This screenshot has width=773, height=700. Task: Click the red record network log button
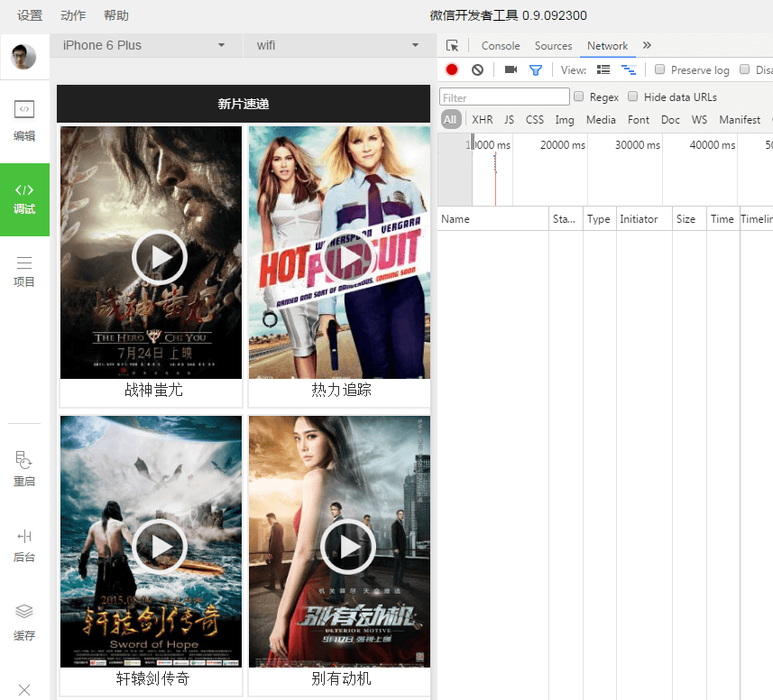(452, 69)
